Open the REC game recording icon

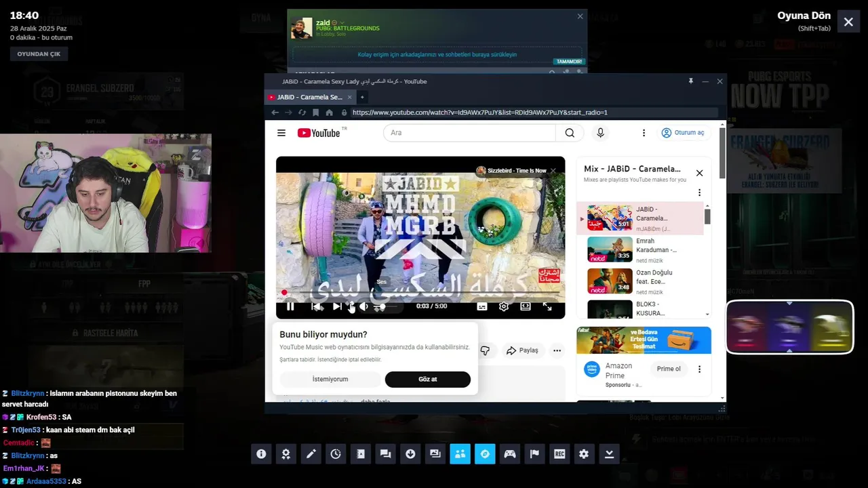point(559,454)
